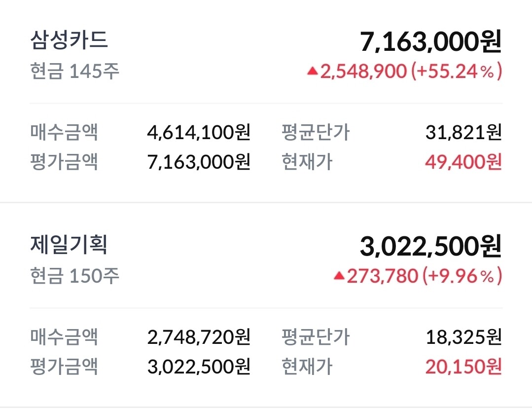Open the 삼성카드 stock entry

tap(69, 40)
